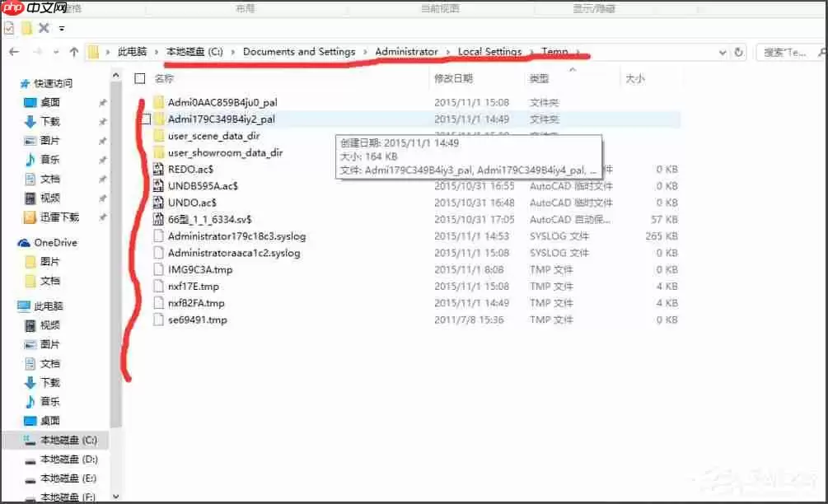
Task: Select folder user_showroom_data_dir
Action: 226,153
